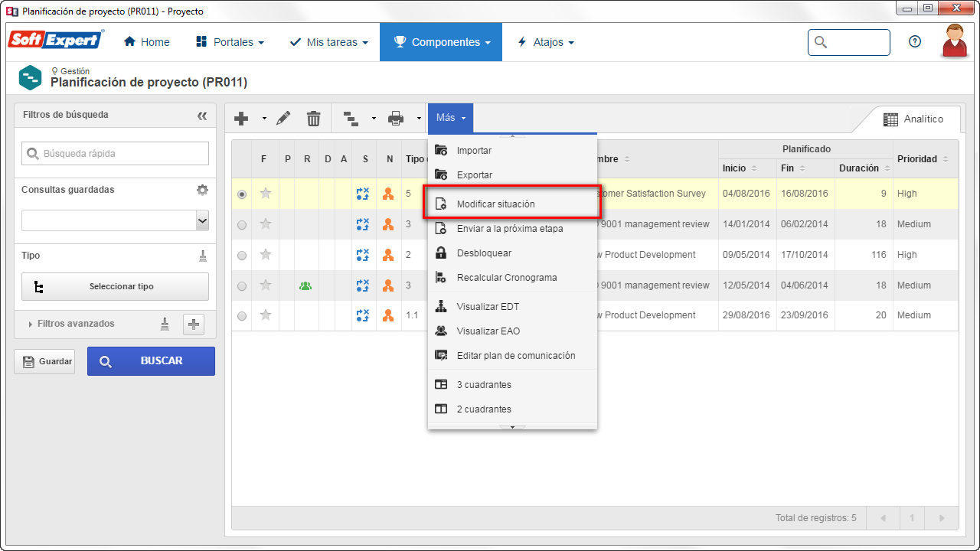Select the radio button for the 09/05/2014 row
This screenshot has width=980, height=551.
point(242,256)
